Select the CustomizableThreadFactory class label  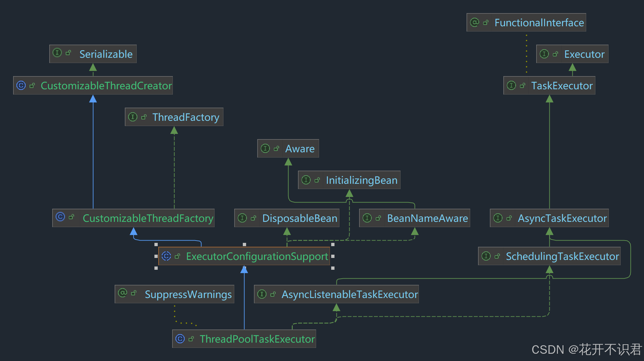point(148,218)
